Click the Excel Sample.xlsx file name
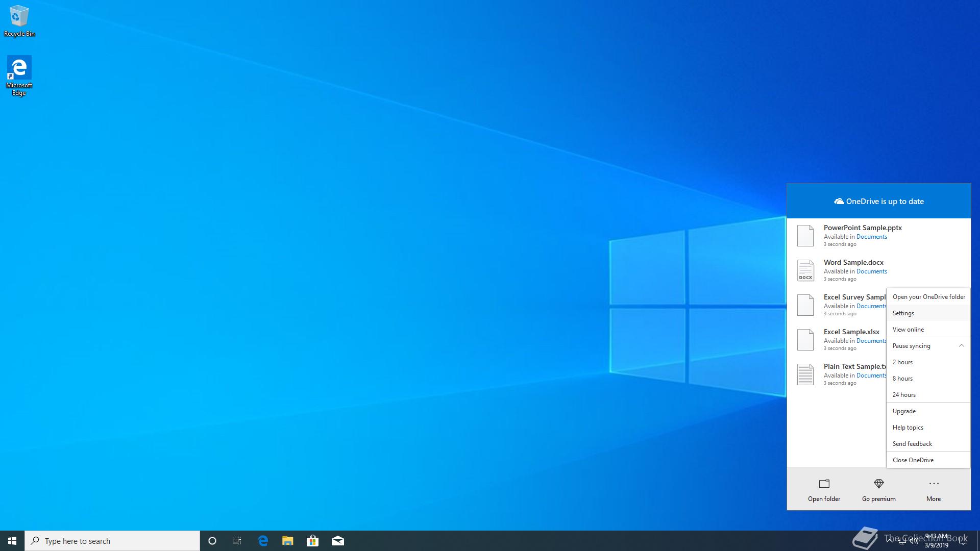980x551 pixels. [851, 332]
